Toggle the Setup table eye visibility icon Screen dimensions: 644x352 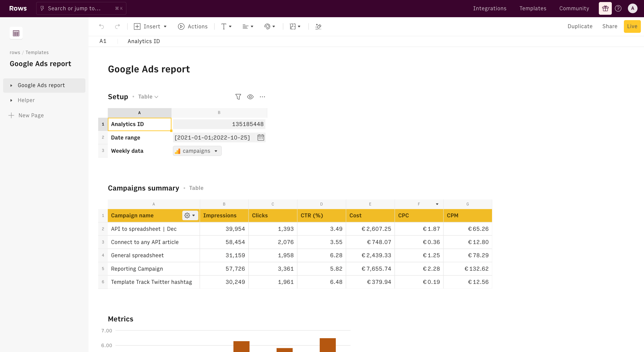coord(250,97)
